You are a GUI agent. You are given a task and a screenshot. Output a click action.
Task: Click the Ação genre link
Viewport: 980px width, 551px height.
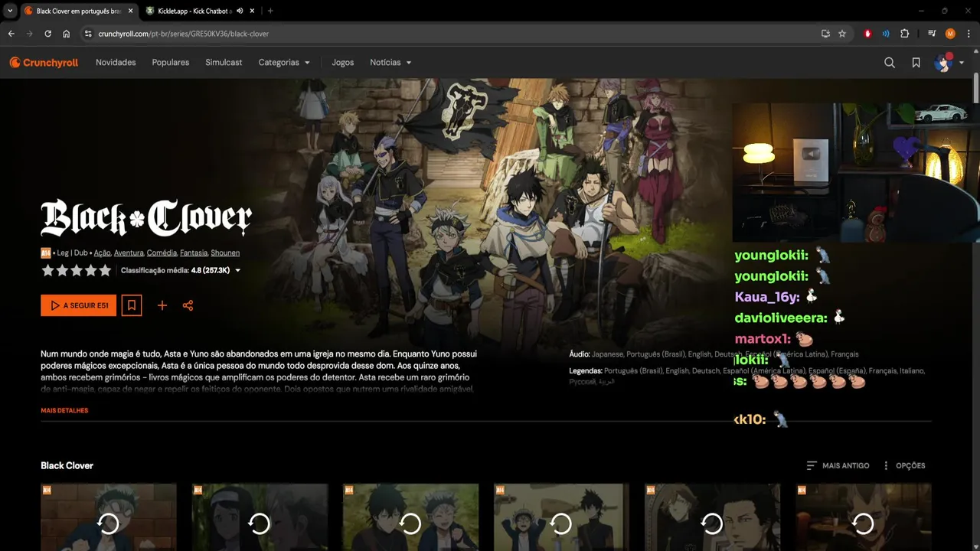pos(103,253)
